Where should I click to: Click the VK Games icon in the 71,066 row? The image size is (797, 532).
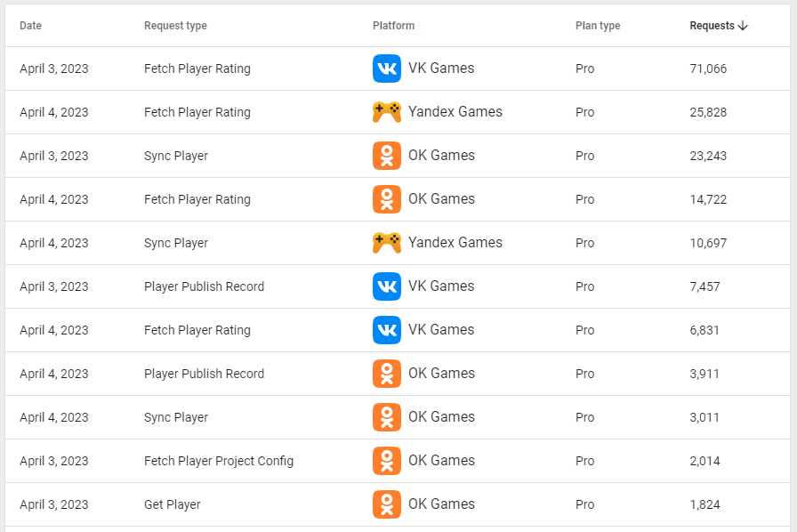[x=387, y=69]
